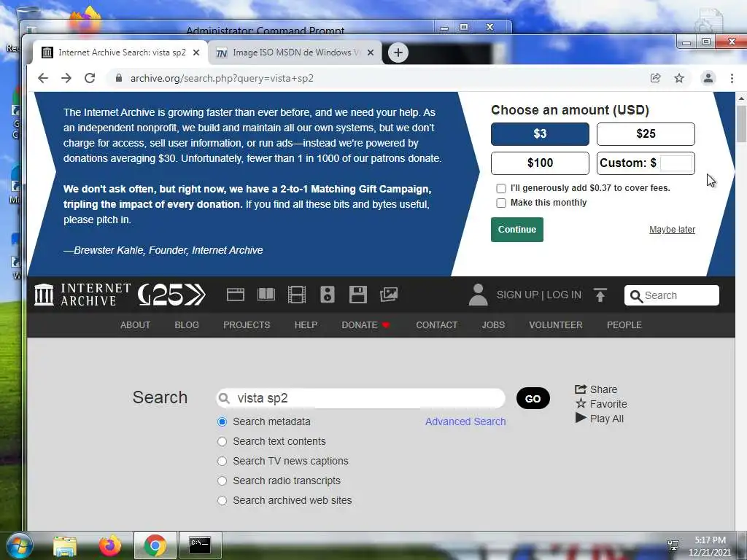Screen dimensions: 747x560
Task: Click the Favorite star icon
Action: (581, 404)
